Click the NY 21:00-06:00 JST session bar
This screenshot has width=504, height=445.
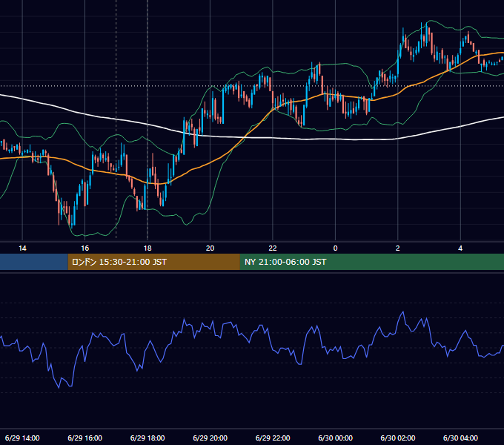372,262
